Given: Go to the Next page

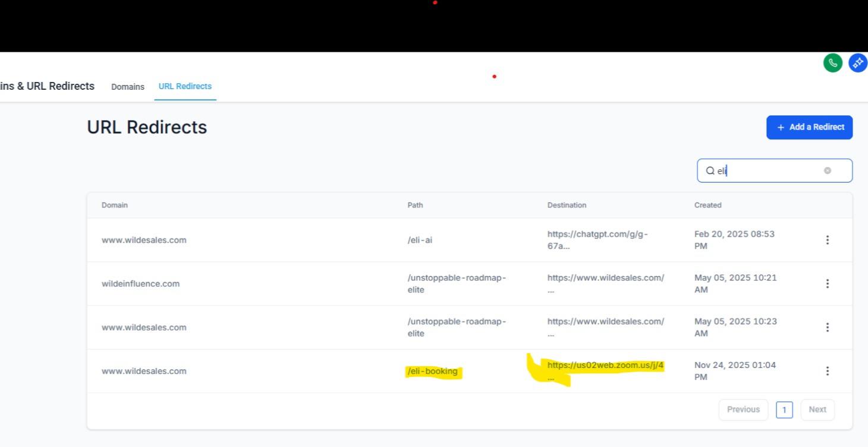Looking at the screenshot, I should [817, 410].
